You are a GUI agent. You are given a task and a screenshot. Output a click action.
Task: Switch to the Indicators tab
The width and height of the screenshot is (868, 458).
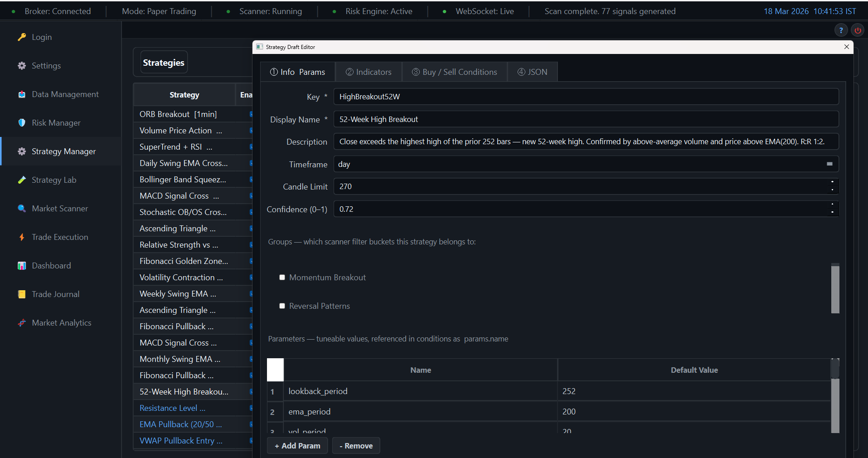coord(369,72)
